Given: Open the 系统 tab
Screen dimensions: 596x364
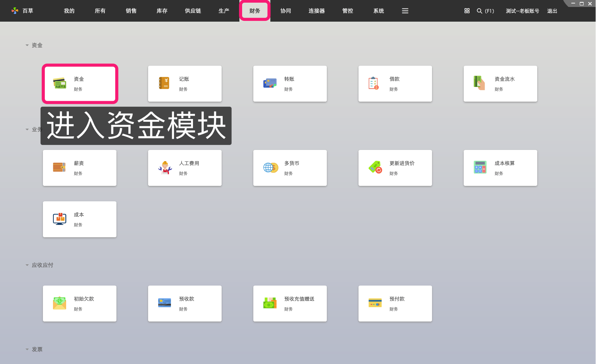Looking at the screenshot, I should point(379,11).
